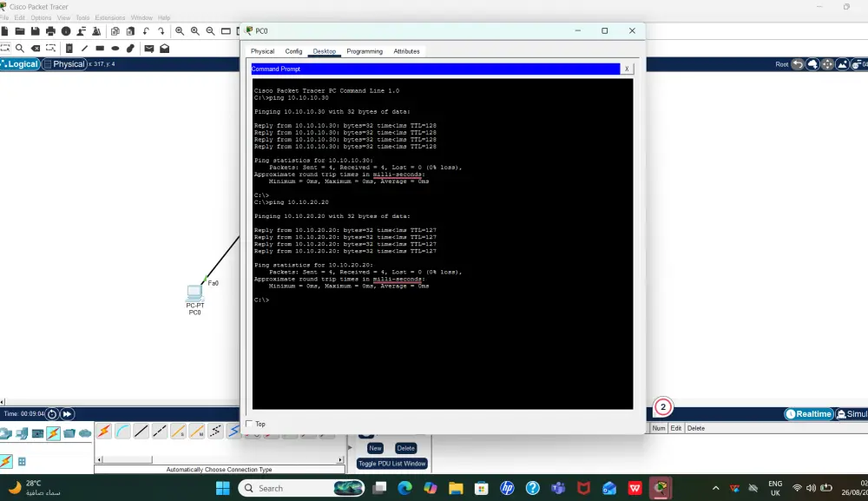Open the Attributes tab in PC0 window

pos(406,51)
